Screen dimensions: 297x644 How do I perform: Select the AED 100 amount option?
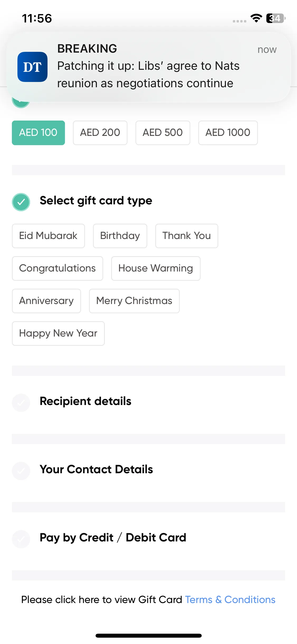click(x=38, y=133)
